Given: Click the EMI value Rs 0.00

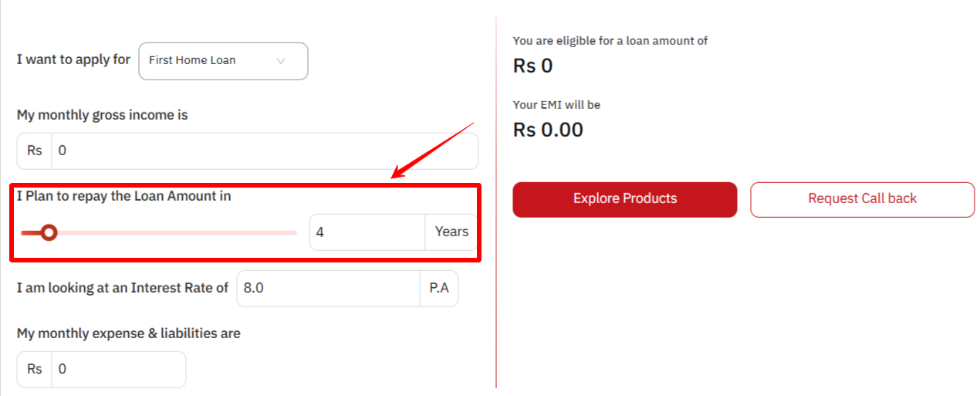Looking at the screenshot, I should point(548,130).
